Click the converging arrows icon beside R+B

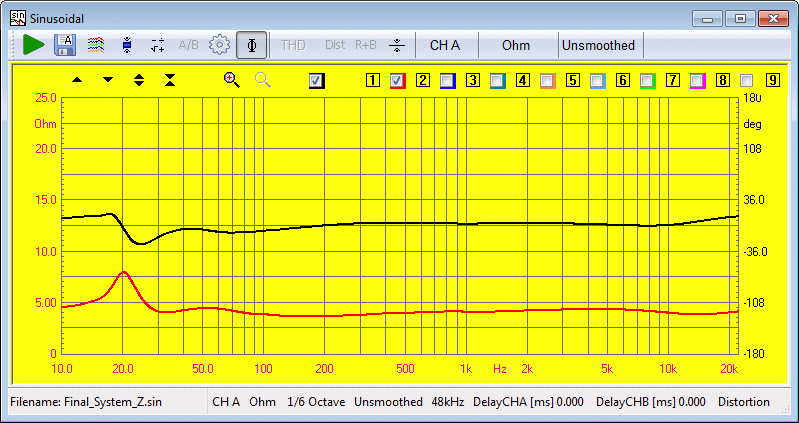point(396,45)
